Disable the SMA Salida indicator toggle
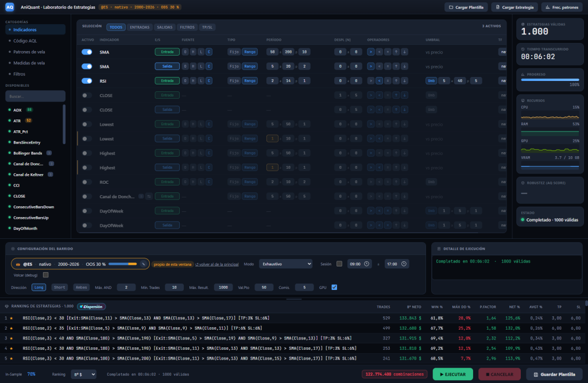 click(x=87, y=67)
